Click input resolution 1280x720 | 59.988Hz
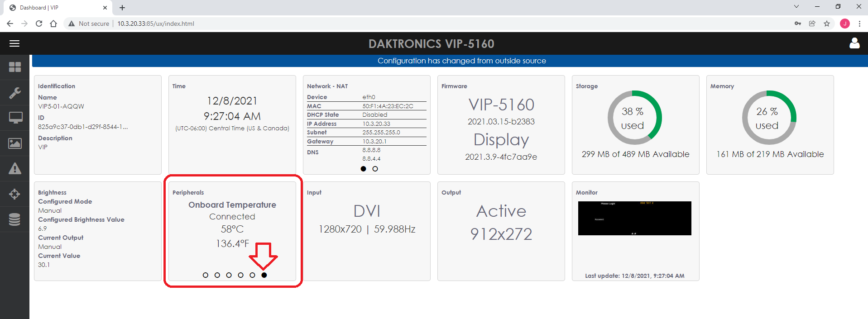The width and height of the screenshot is (868, 319). 367,229
